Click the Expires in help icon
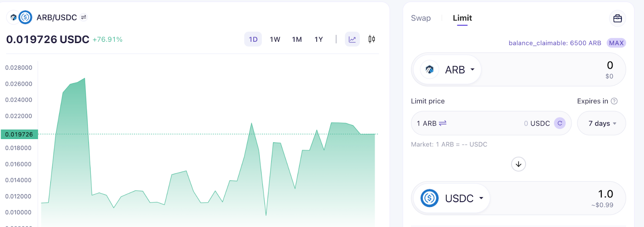The height and width of the screenshot is (227, 644). pos(614,101)
